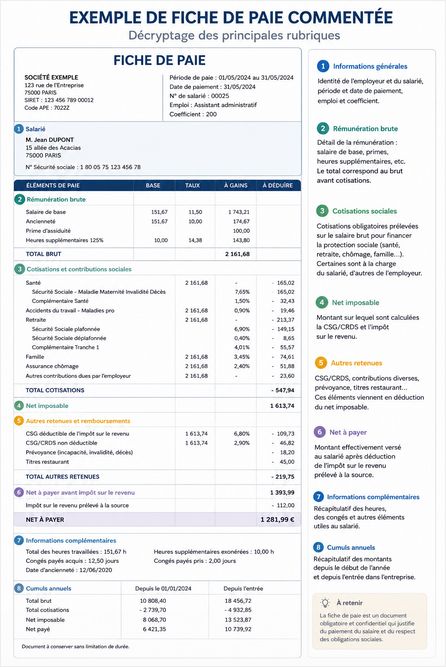The image size is (446, 667).
Task: Click the 'À DÉDUIRE' column header
Action: pyautogui.click(x=277, y=185)
